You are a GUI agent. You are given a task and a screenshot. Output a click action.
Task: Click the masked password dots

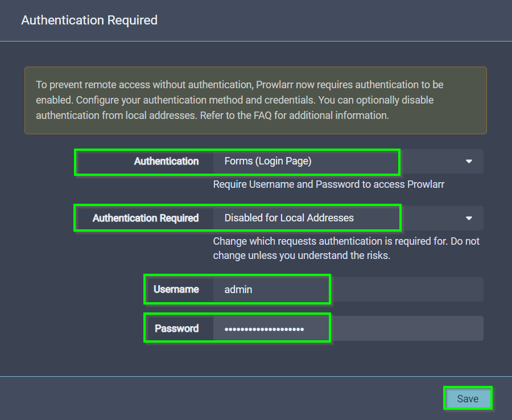(x=264, y=329)
